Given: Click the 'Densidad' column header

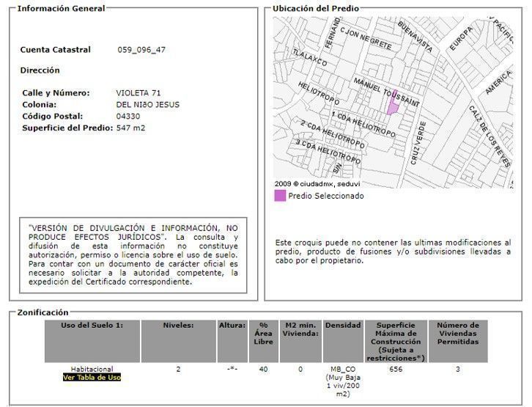Looking at the screenshot, I should pyautogui.click(x=343, y=326).
